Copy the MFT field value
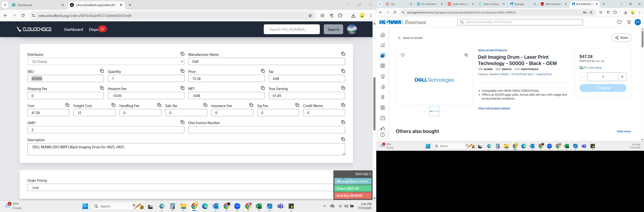This screenshot has height=212, width=644. tap(262, 88)
